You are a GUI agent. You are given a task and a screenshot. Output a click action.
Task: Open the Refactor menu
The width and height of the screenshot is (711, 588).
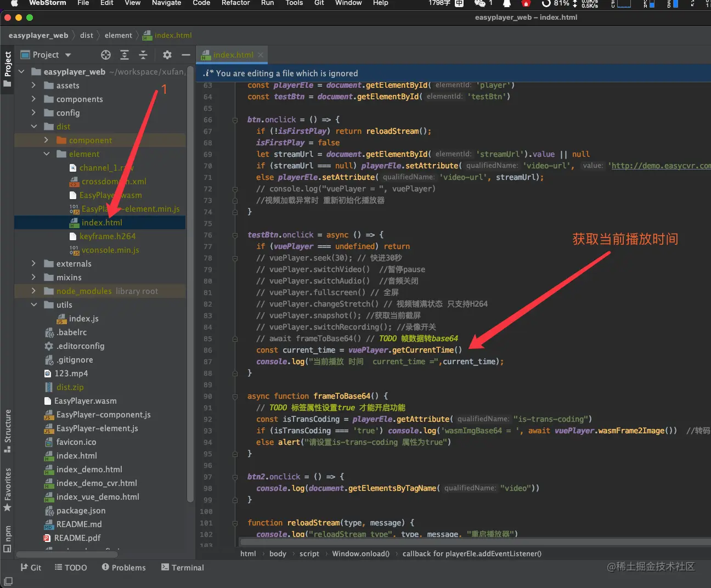pyautogui.click(x=236, y=3)
